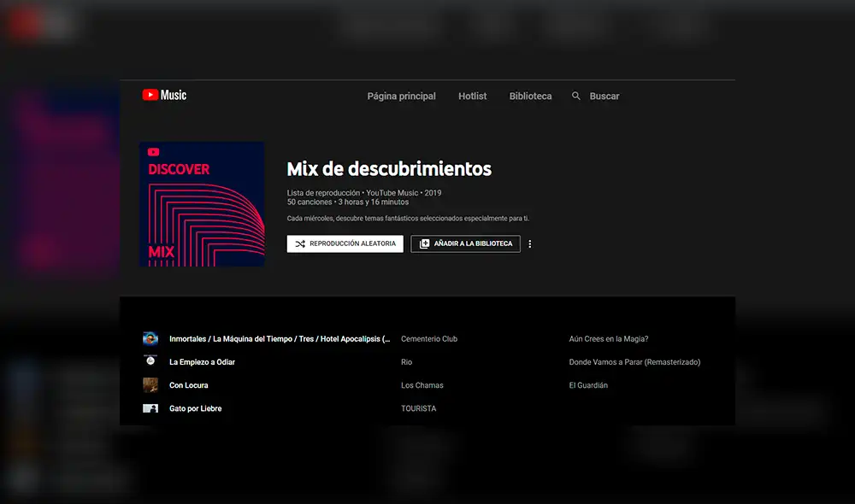Click the YouTube Music logo

point(164,95)
